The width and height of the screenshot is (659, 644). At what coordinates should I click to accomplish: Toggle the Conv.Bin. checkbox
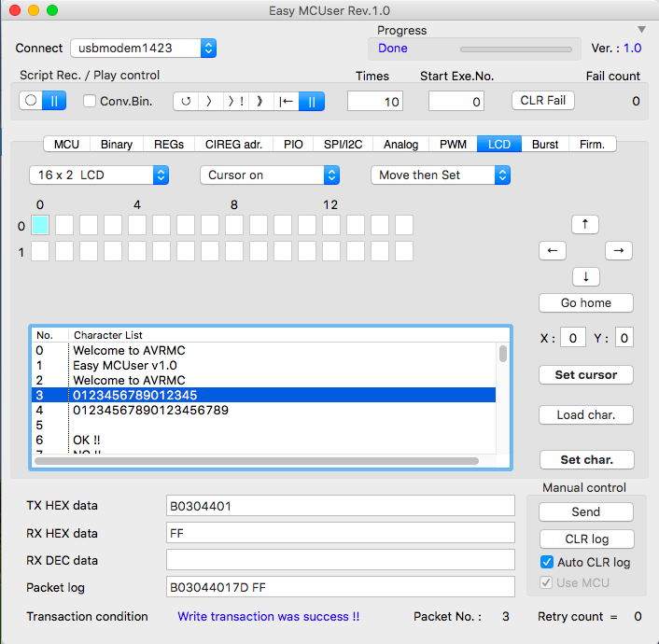pyautogui.click(x=90, y=101)
